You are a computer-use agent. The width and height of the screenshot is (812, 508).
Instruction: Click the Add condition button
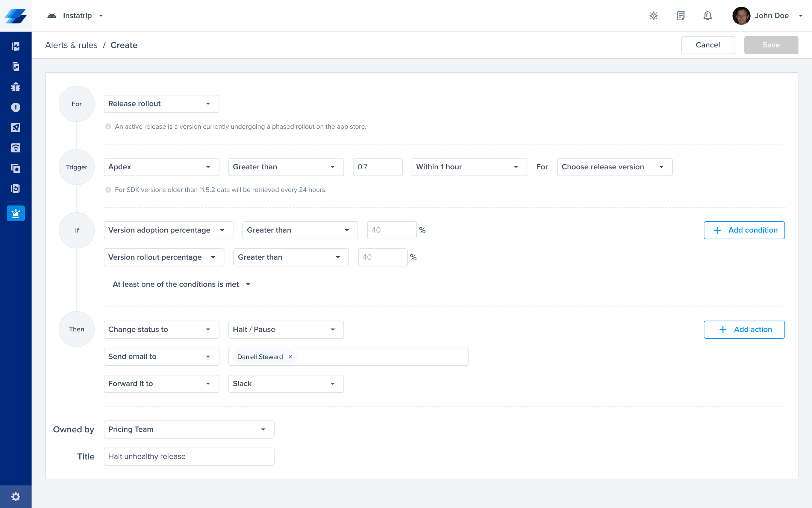pos(744,230)
